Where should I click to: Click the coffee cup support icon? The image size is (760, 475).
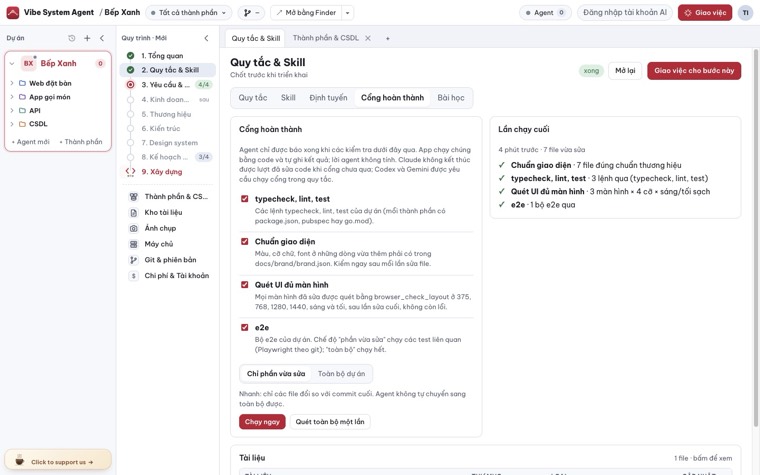point(19,460)
